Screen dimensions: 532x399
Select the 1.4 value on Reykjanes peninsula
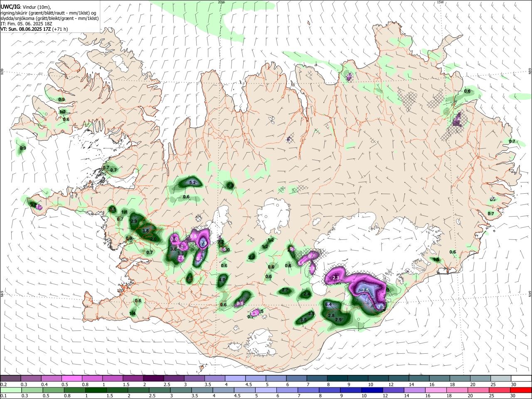[x=132, y=313]
